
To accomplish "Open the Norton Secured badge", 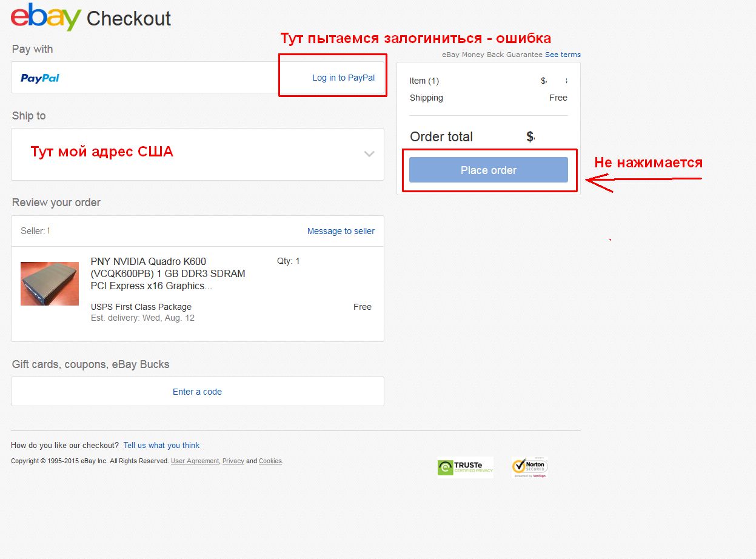I will (x=530, y=467).
